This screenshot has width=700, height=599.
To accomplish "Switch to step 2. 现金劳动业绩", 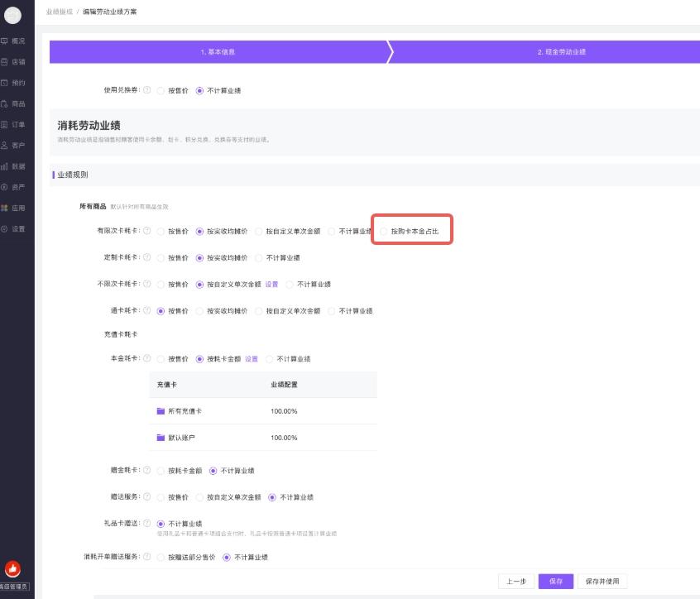I will pos(562,52).
